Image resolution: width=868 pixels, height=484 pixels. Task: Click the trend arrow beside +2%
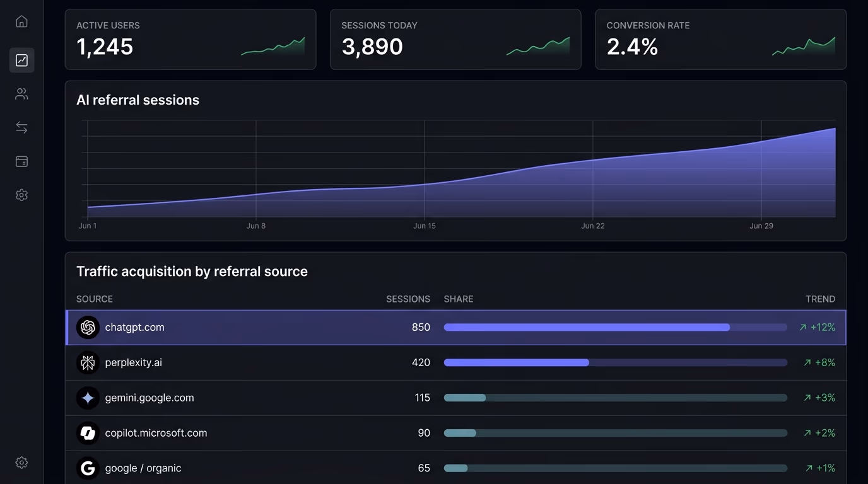[807, 433]
